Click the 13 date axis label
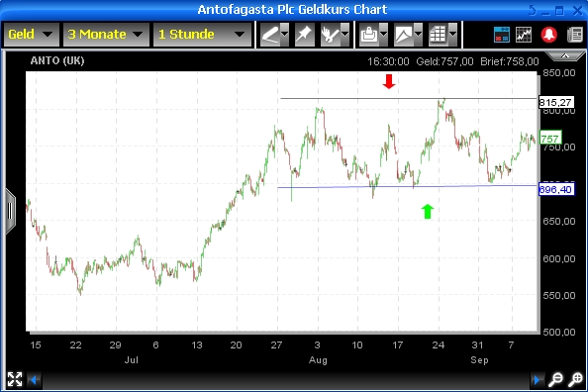 197,345
